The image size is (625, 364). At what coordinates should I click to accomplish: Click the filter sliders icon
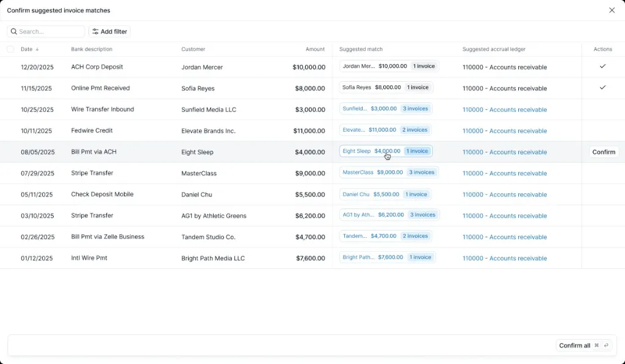pos(95,32)
